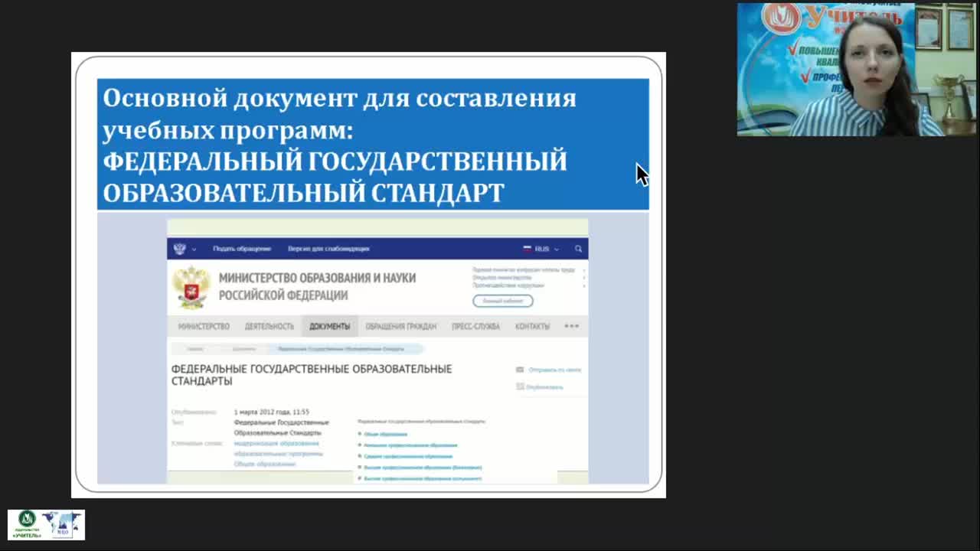The width and height of the screenshot is (980, 551).
Task: Select the ДОКУМЕНТЫ menu tab
Action: point(329,326)
